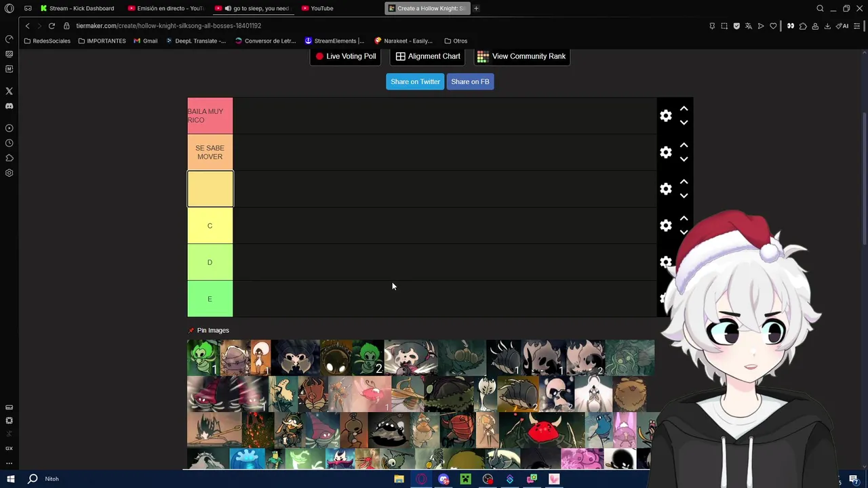
Task: Pick the green ghost boss thumbnail numbered 1
Action: click(x=203, y=358)
